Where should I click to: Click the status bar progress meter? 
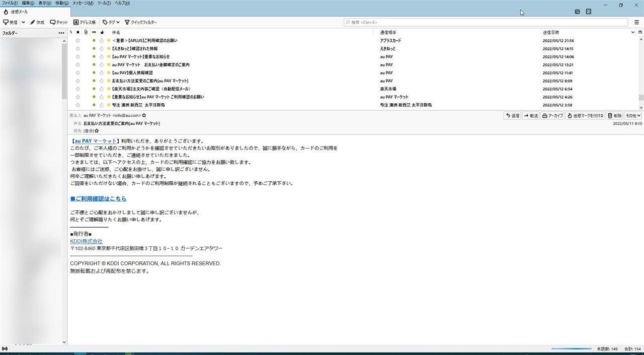point(572,348)
